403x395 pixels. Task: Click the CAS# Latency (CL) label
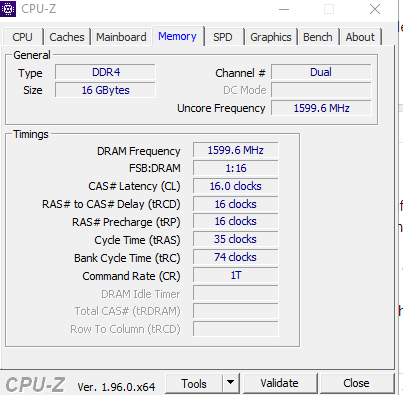134,186
